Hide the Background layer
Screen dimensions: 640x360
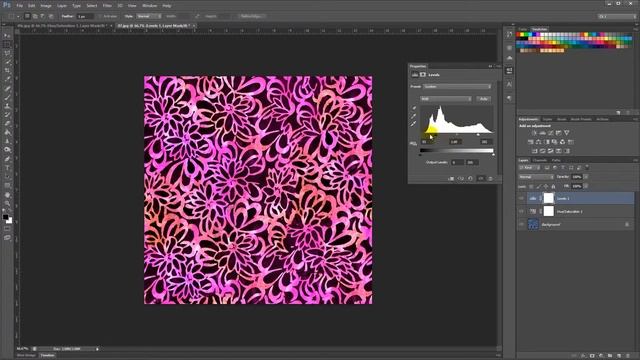click(521, 224)
